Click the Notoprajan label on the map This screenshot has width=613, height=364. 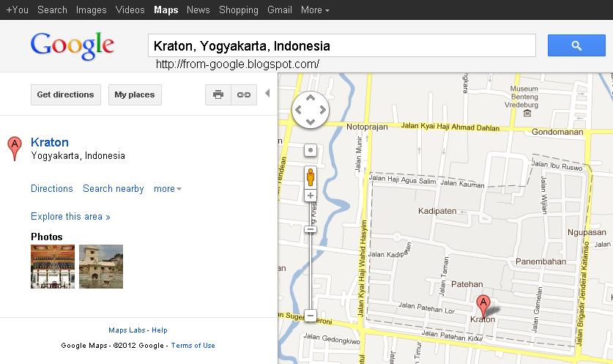click(367, 127)
